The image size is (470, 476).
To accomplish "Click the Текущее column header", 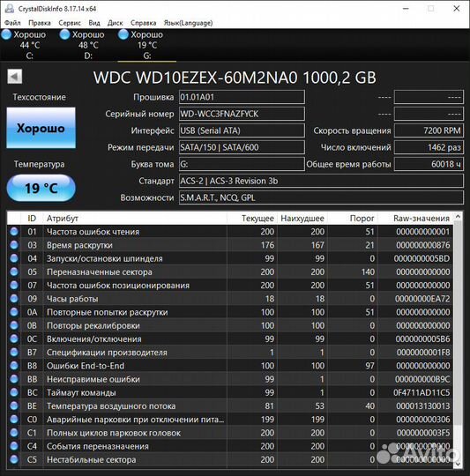I will tap(251, 219).
